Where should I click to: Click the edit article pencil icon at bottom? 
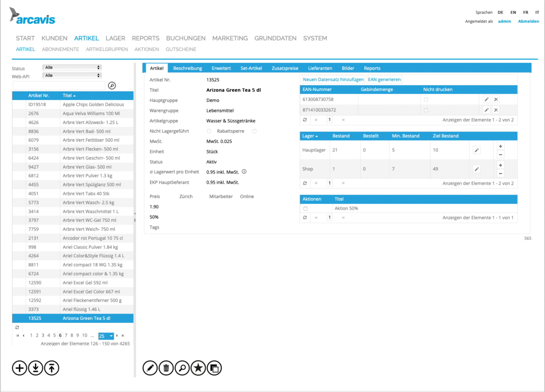150,368
